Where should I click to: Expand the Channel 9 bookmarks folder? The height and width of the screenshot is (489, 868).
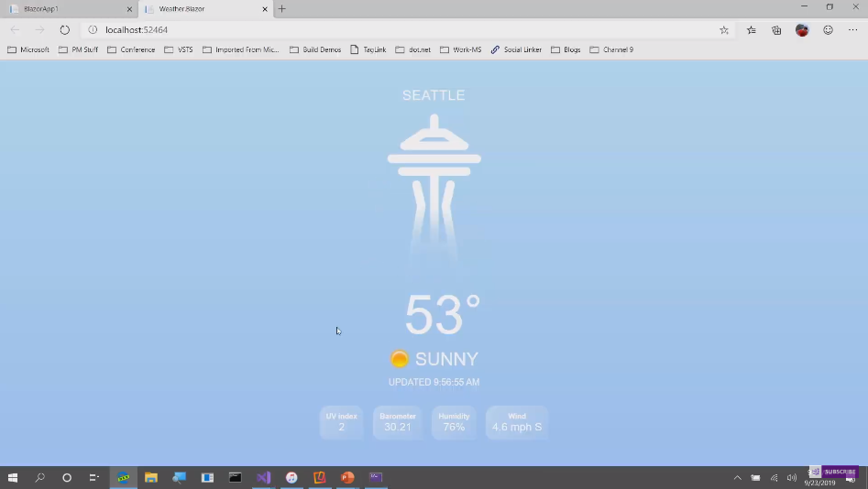[611, 49]
